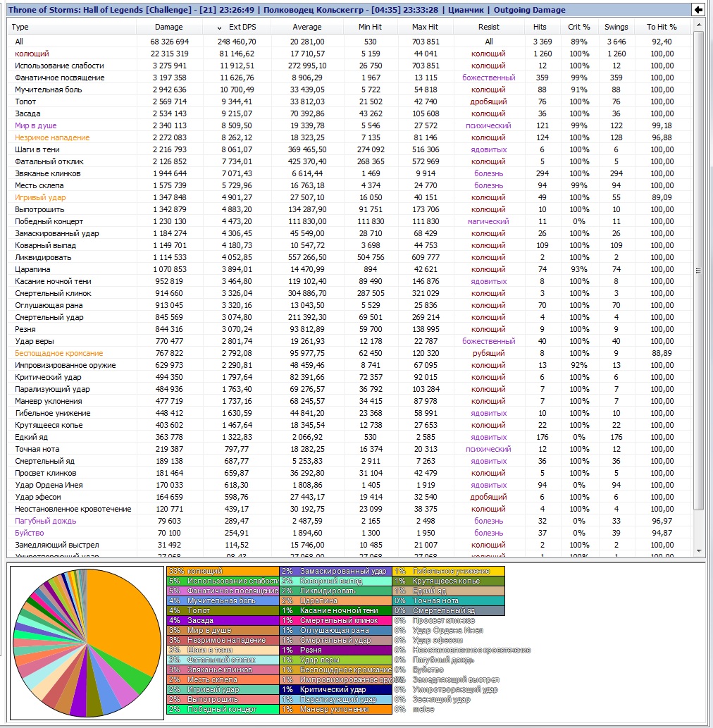Select the 'All' row in the table
This screenshot has height=728, width=713.
pos(350,42)
